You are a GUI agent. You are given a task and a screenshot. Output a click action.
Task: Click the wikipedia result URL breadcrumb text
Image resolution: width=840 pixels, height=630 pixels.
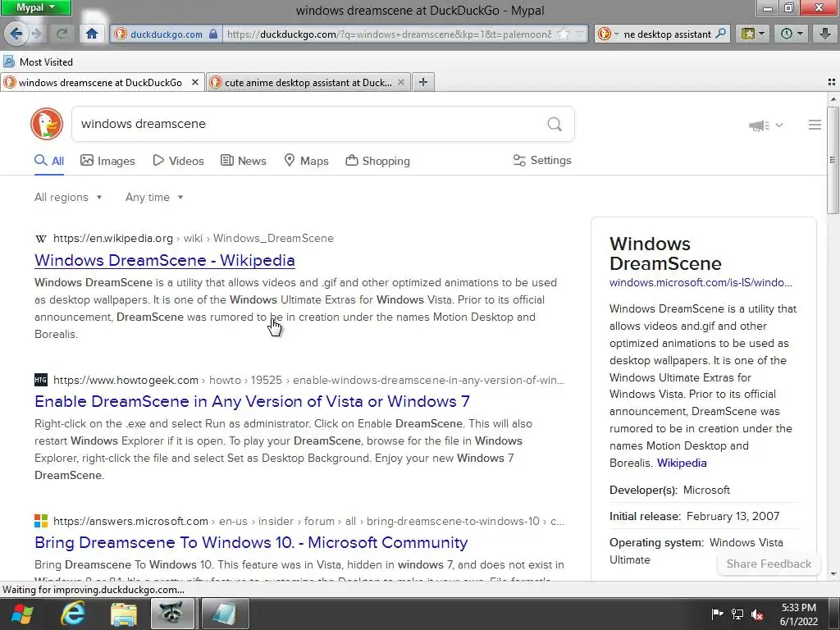coord(194,239)
